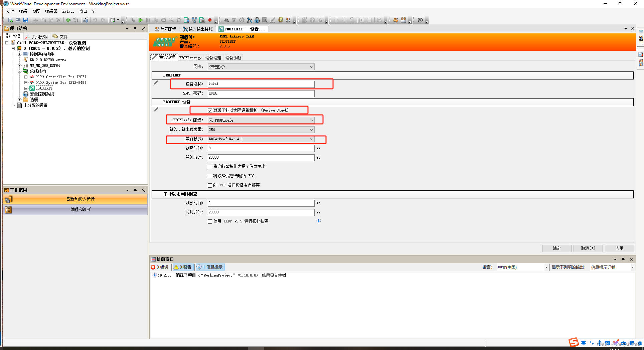
Task: Switch to the 输入输出接线 tab
Action: click(x=198, y=29)
